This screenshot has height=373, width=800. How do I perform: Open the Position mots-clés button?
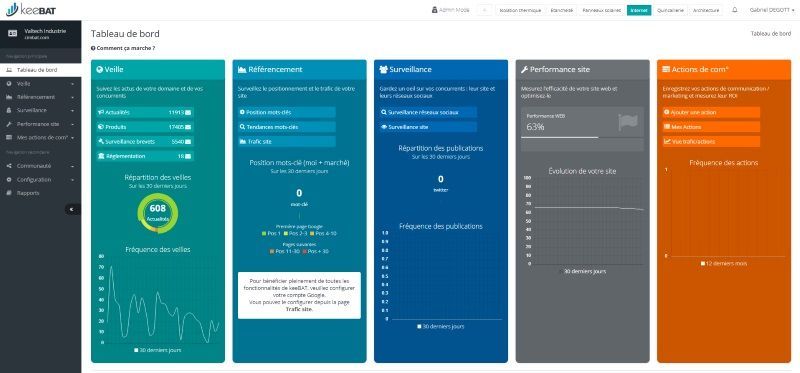click(287, 112)
